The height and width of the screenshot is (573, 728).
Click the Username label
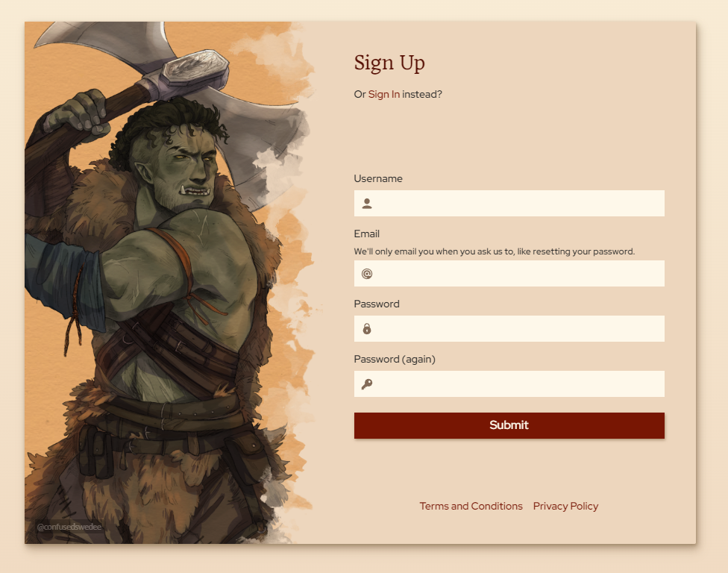coord(378,179)
